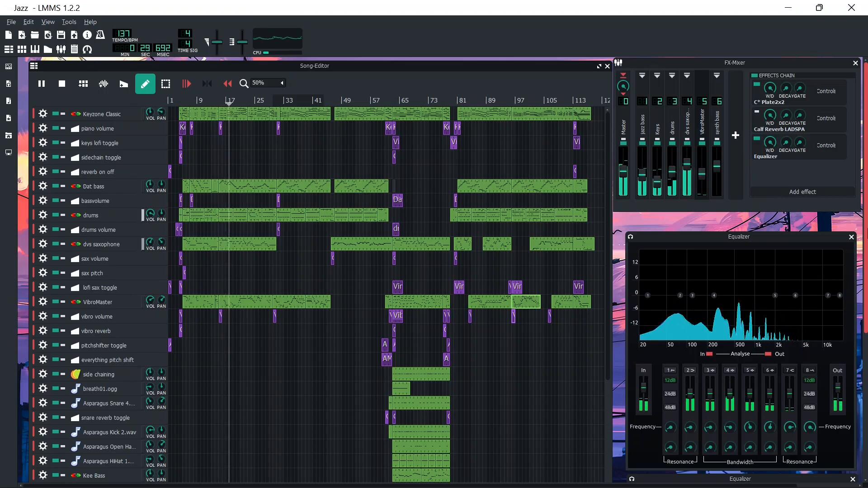Screen dimensions: 868x488
Task: Open the synth bass channel send arrow
Action: [x=717, y=75]
